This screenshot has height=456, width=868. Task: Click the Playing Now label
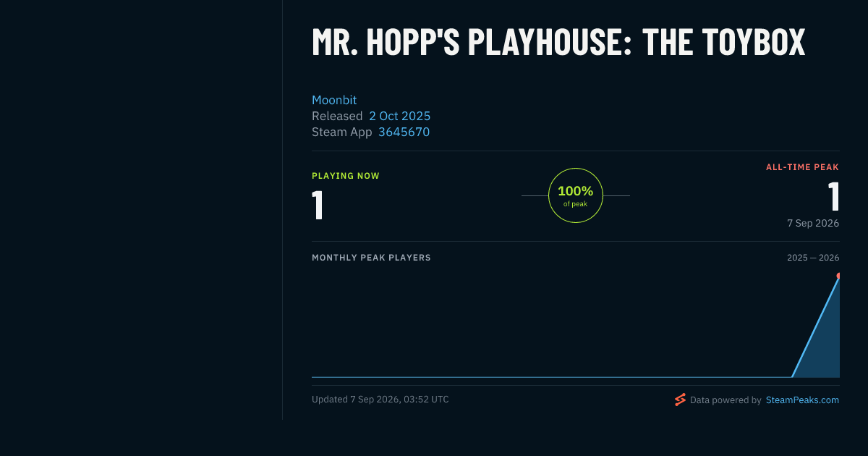coord(346,176)
